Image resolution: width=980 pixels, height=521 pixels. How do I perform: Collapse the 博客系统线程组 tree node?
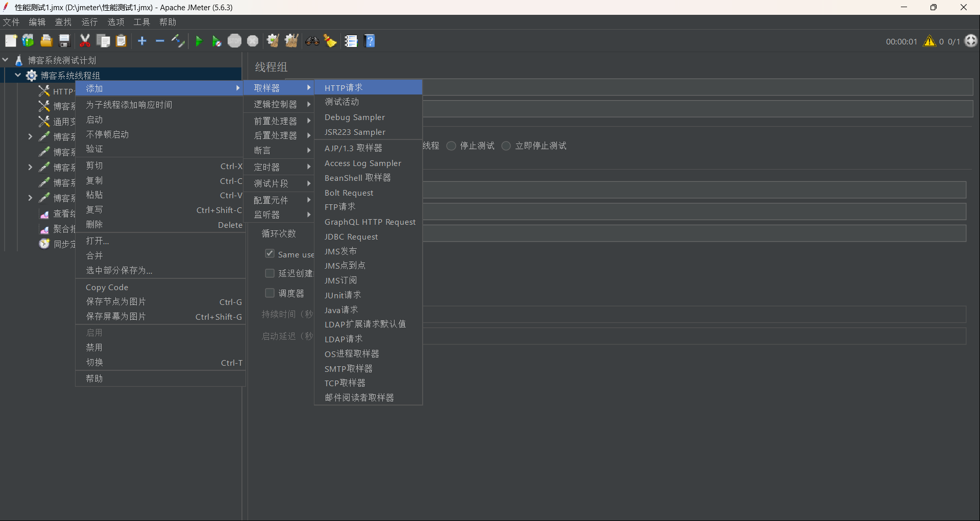tap(18, 75)
